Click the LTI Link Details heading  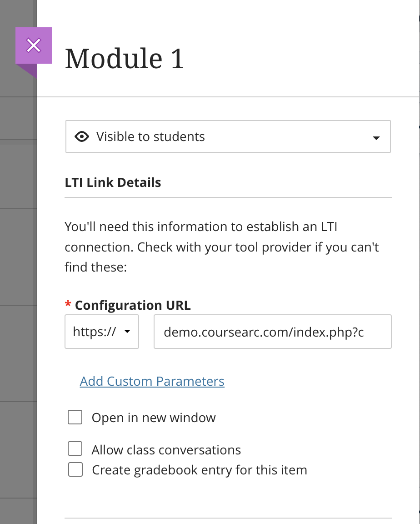(113, 183)
